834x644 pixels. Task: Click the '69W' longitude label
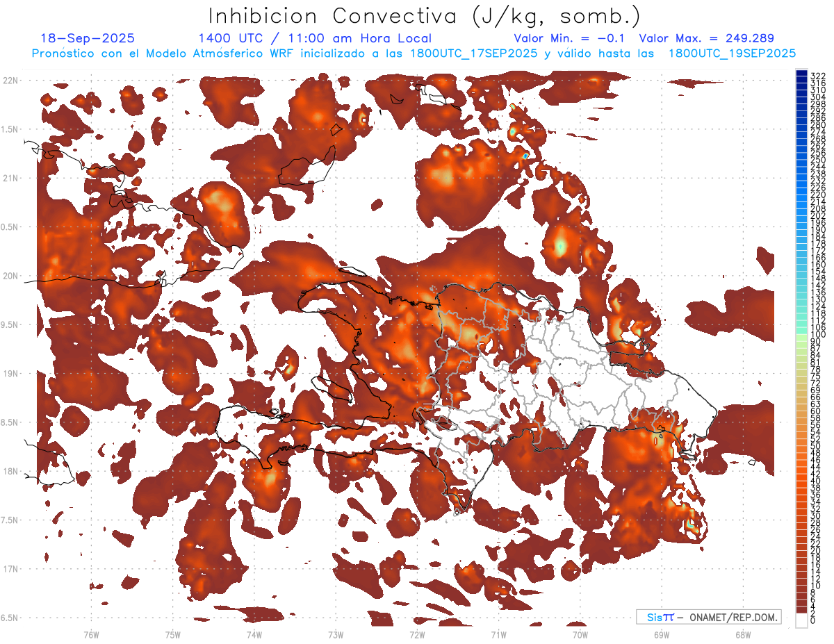[x=662, y=634]
